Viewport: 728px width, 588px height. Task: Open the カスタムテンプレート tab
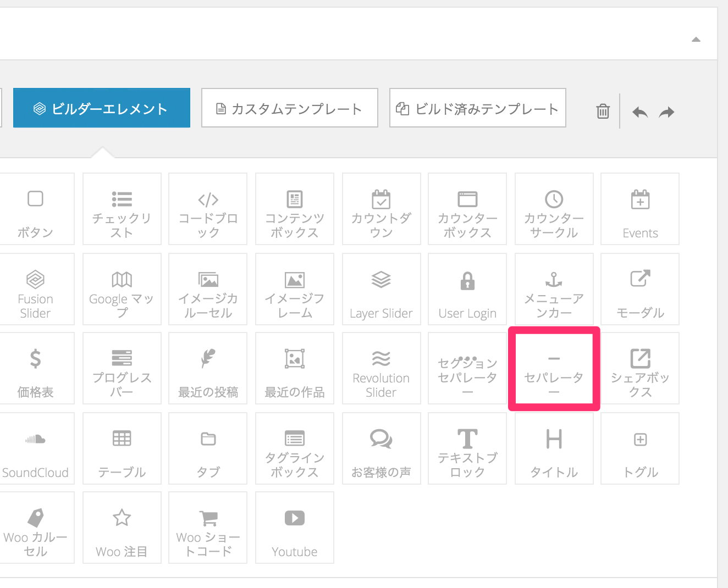point(289,108)
